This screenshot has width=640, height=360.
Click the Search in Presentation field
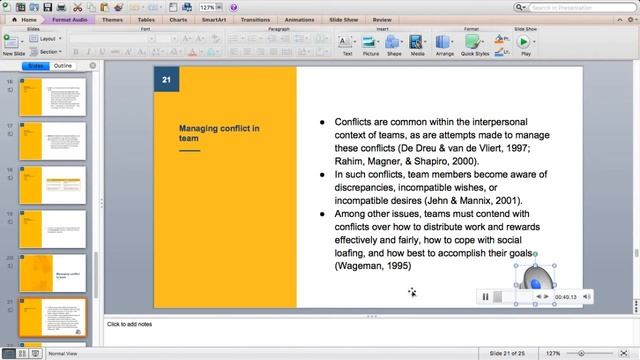click(582, 7)
